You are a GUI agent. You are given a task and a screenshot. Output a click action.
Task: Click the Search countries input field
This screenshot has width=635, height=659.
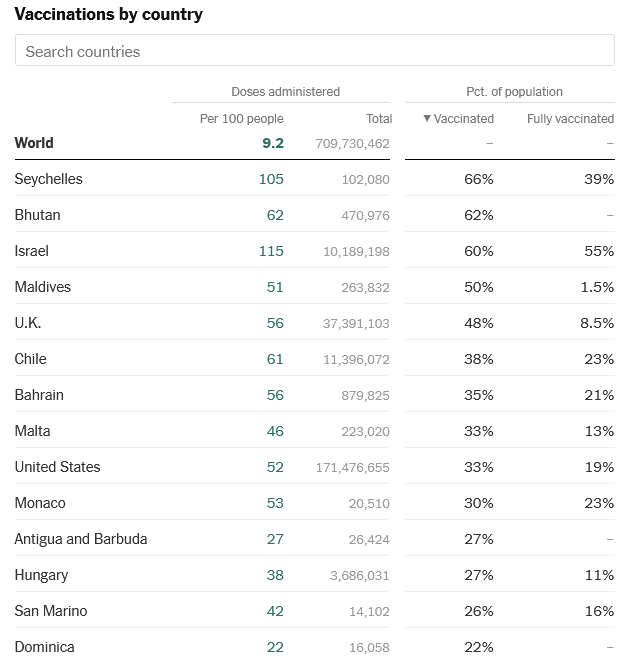click(314, 51)
